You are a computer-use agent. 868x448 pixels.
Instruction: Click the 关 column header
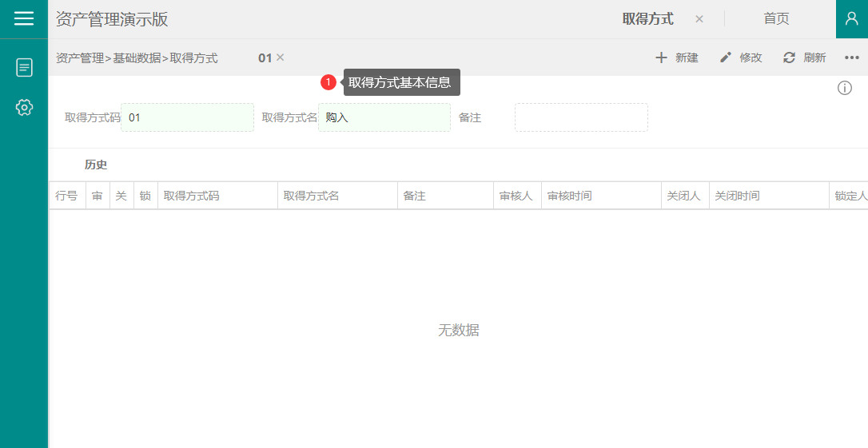(x=121, y=196)
